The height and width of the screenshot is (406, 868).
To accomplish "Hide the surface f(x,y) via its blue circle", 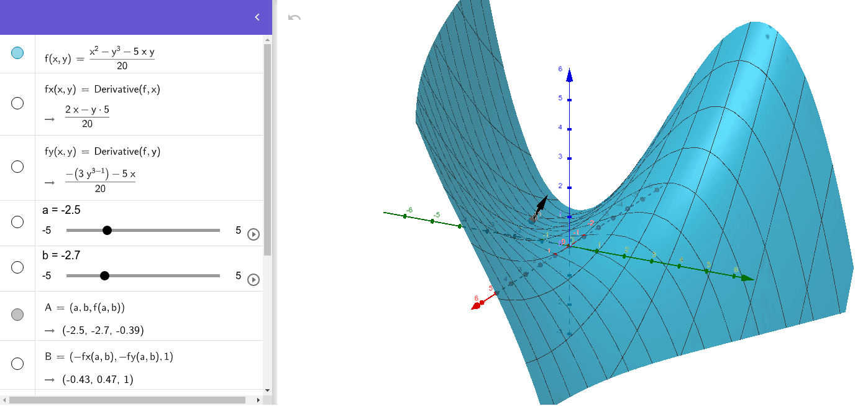I will (17, 53).
